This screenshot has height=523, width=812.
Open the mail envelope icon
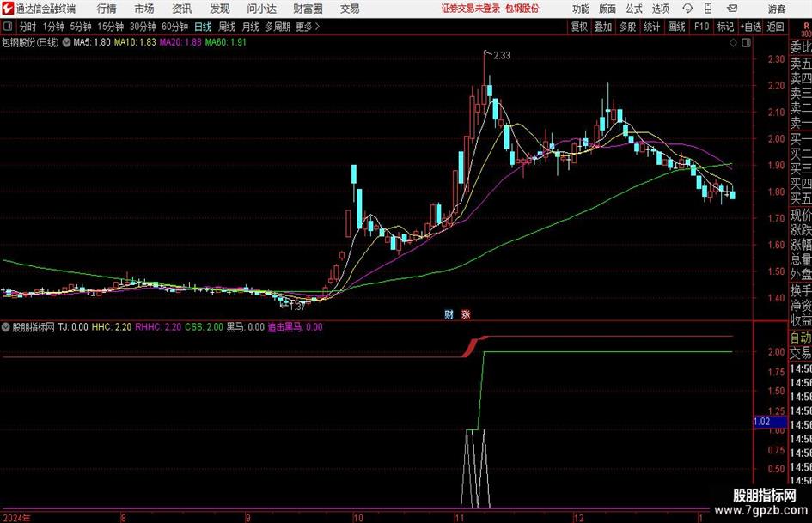[732, 9]
